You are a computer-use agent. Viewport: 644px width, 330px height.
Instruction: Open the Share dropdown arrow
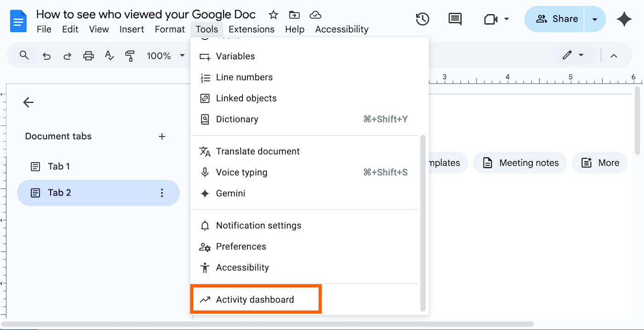click(595, 19)
